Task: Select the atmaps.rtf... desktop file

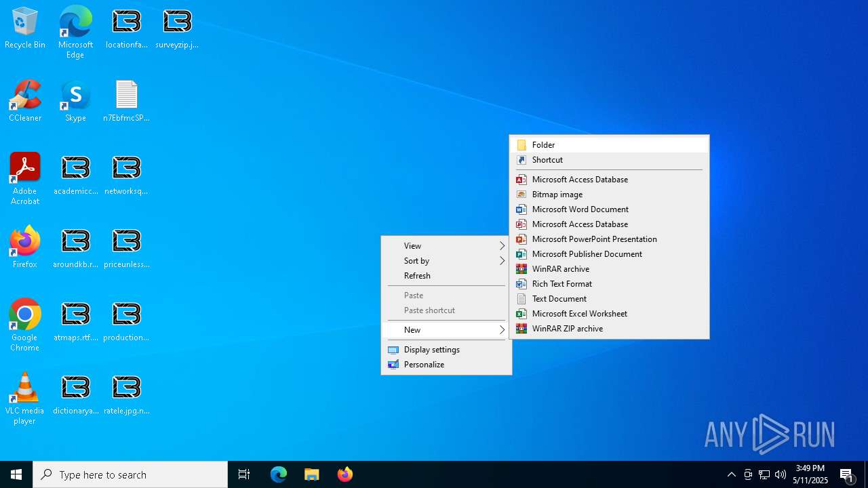Action: pos(75,321)
